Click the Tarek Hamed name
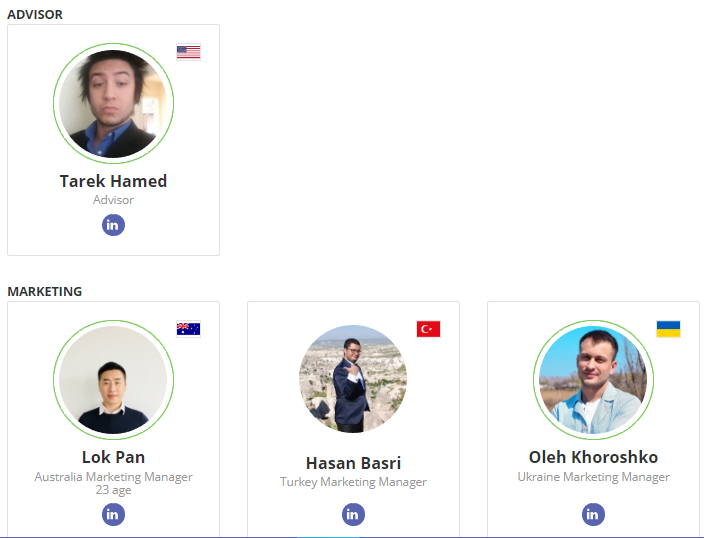 [113, 181]
